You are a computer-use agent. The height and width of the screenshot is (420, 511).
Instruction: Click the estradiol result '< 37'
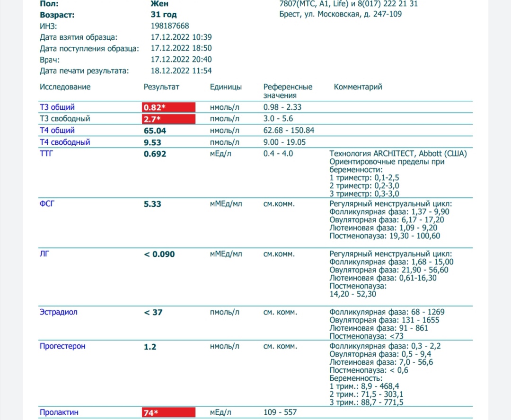pos(153,313)
